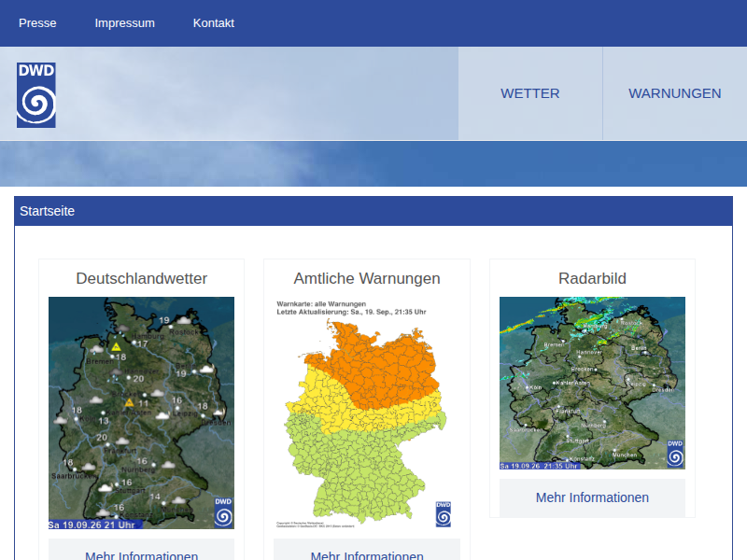The width and height of the screenshot is (747, 560).
Task: Click the 'Sa 19.09.26 21:35 Uhr' radar timestamp
Action: pyautogui.click(x=539, y=466)
